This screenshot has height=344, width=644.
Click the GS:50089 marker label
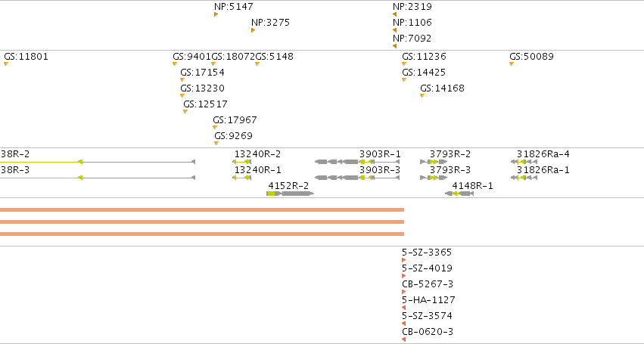[x=531, y=57]
